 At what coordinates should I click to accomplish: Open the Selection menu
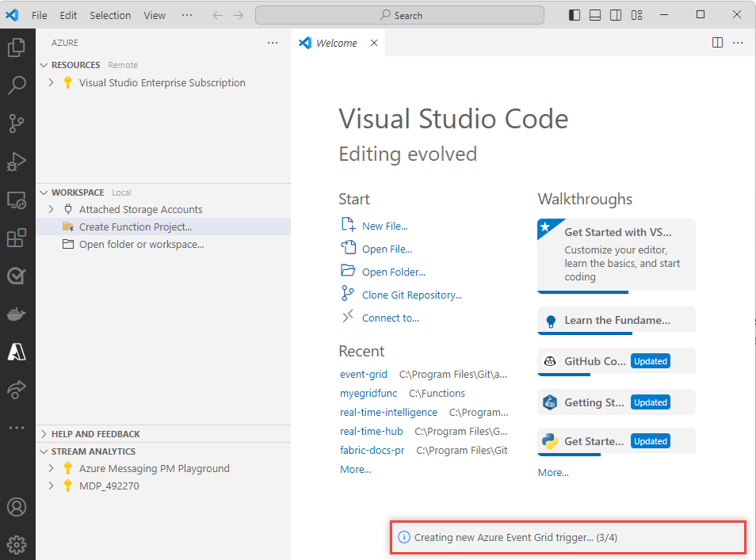[x=110, y=15]
